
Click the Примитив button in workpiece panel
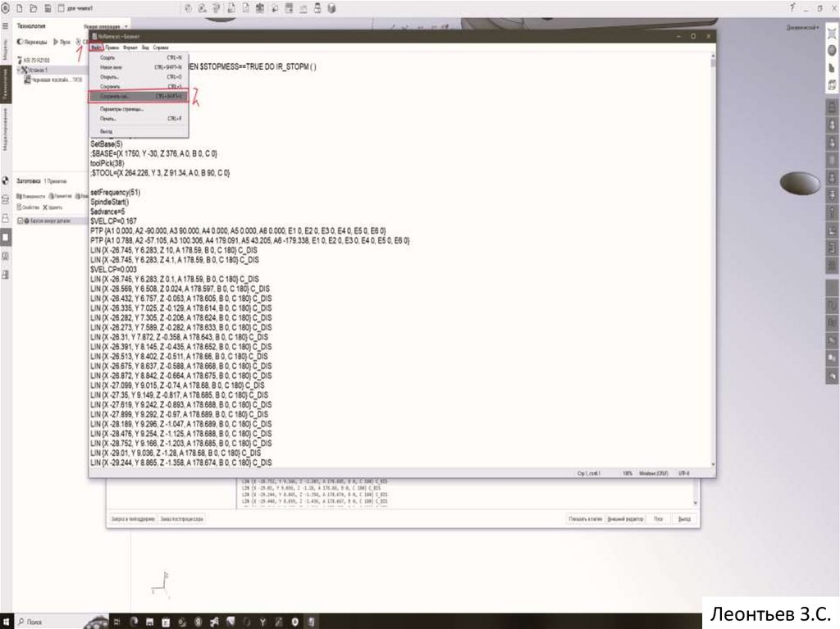(x=61, y=197)
